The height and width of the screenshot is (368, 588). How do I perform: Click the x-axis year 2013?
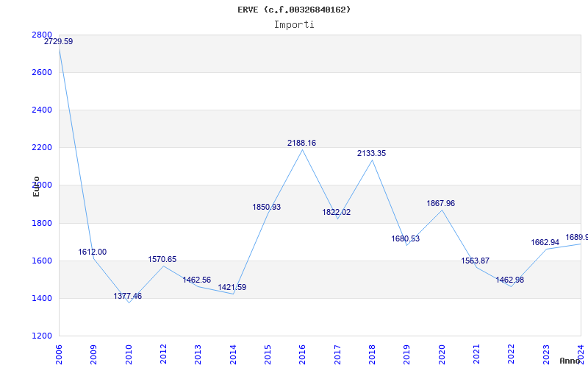pyautogui.click(x=198, y=355)
